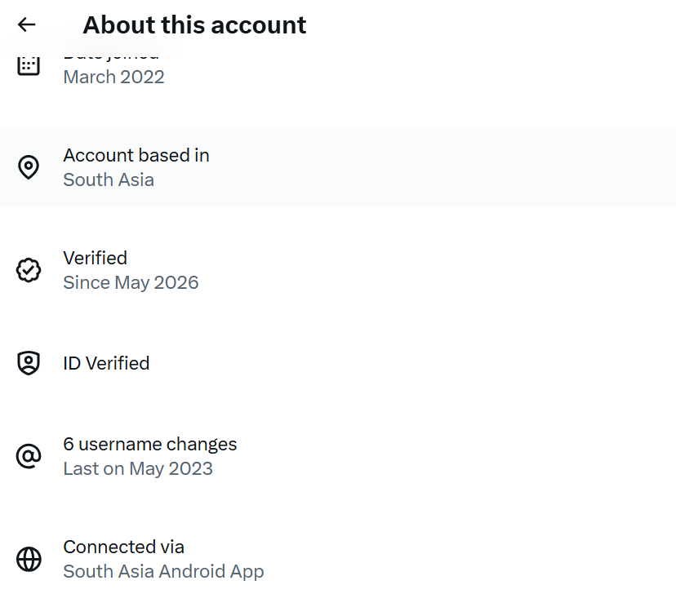Open the Account based in row
The width and height of the screenshot is (676, 616).
[338, 167]
